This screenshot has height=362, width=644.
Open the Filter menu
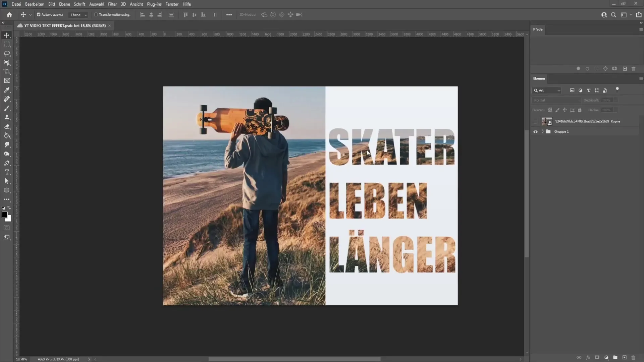point(112,4)
